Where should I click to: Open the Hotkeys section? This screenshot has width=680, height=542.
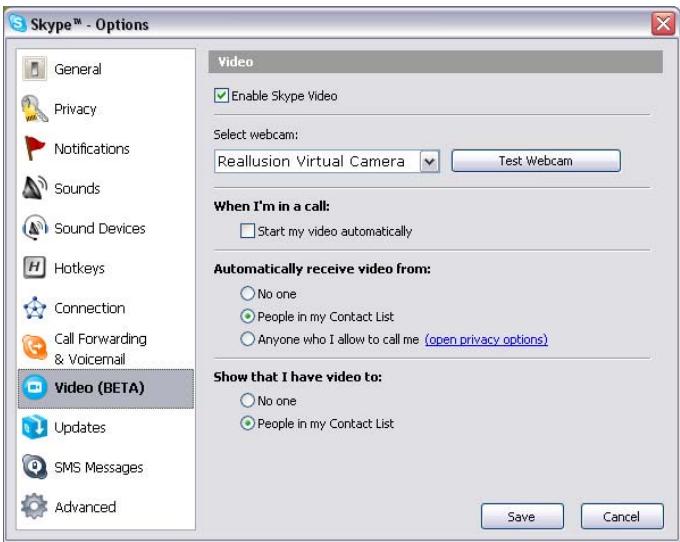(106, 268)
